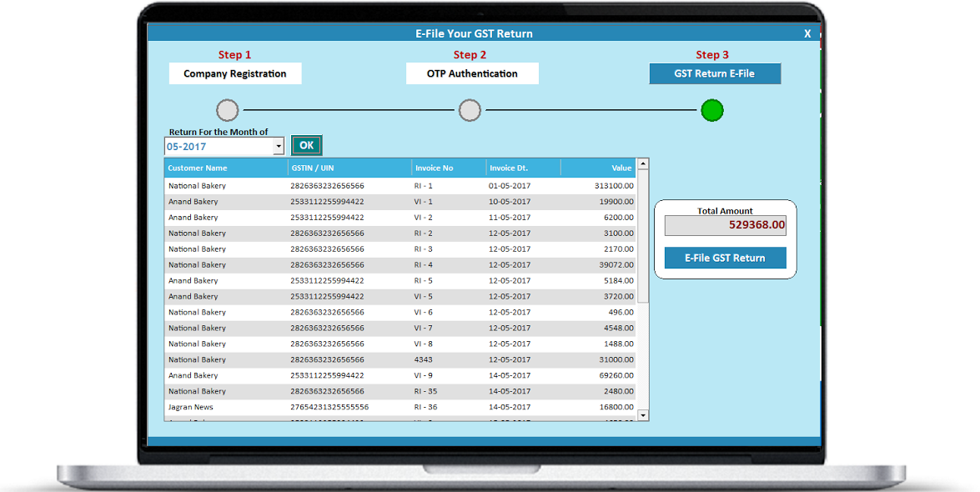
Task: Click invoice number RI - 5
Action: [x=423, y=281]
